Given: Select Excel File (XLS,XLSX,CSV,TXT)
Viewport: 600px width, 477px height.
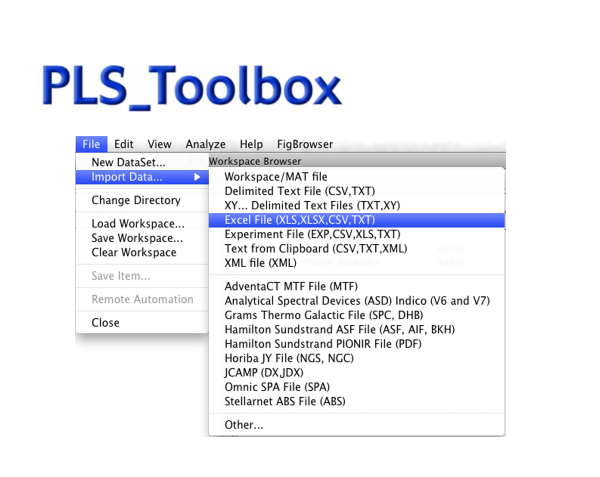Looking at the screenshot, I should [357, 220].
